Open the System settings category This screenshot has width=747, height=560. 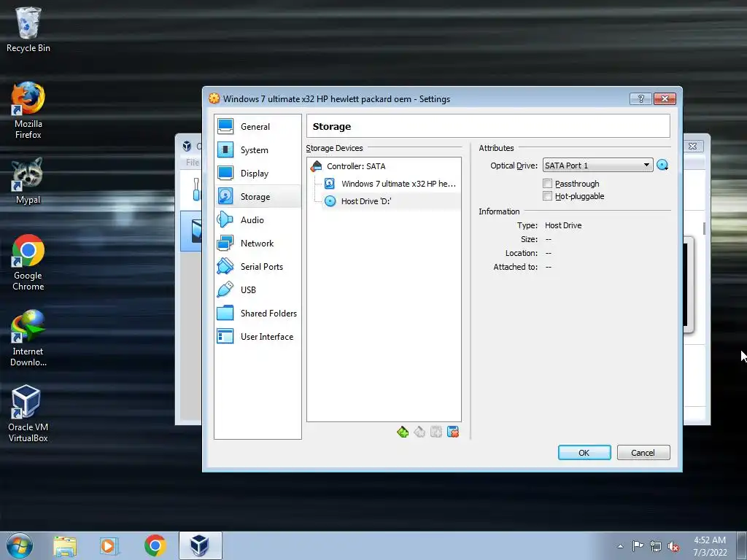point(258,150)
